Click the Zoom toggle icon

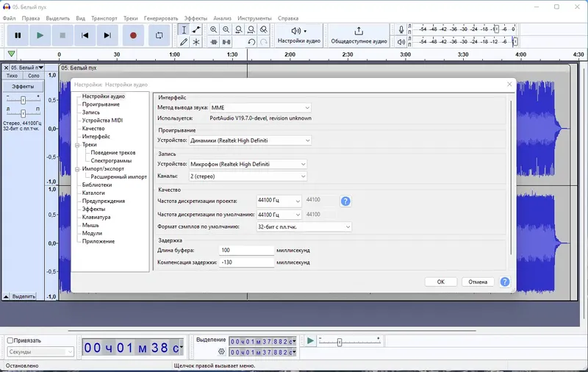click(x=264, y=29)
